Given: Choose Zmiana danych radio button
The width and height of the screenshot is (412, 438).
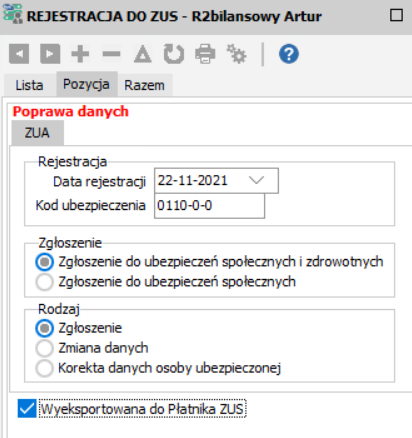Looking at the screenshot, I should [x=45, y=348].
